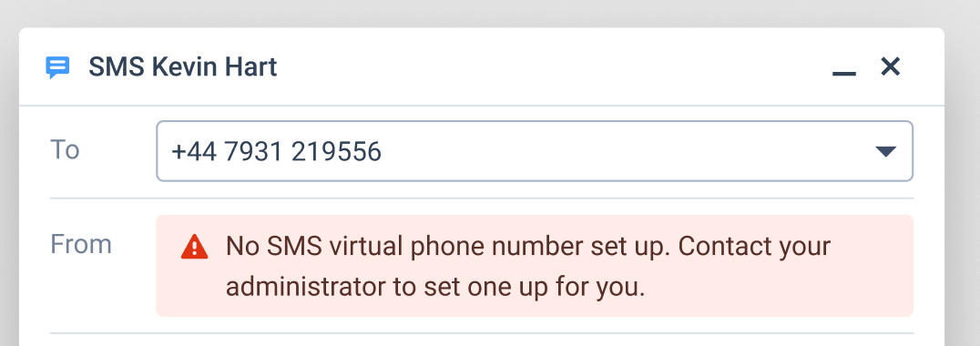This screenshot has width=980, height=346.
Task: Click the To field label
Action: (65, 150)
